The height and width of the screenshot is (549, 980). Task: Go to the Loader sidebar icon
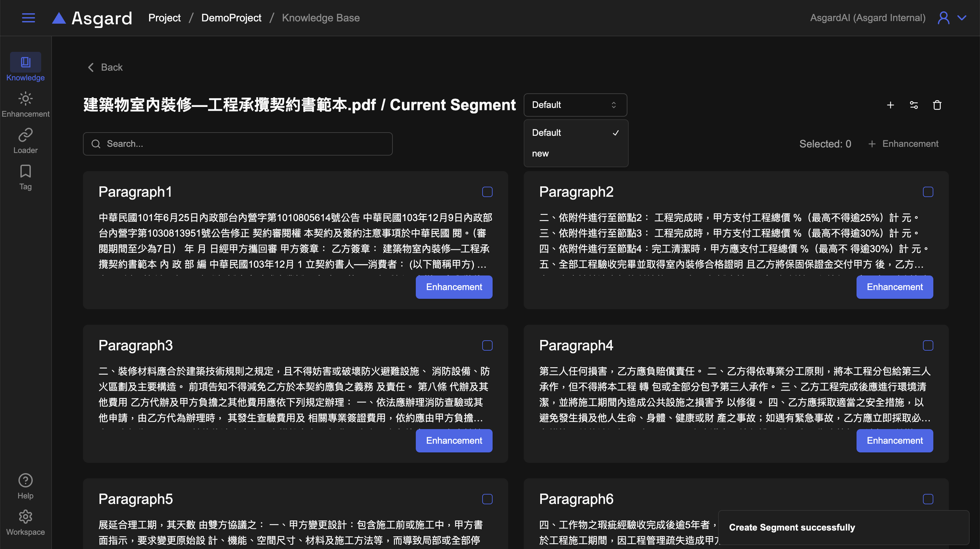coord(26,135)
